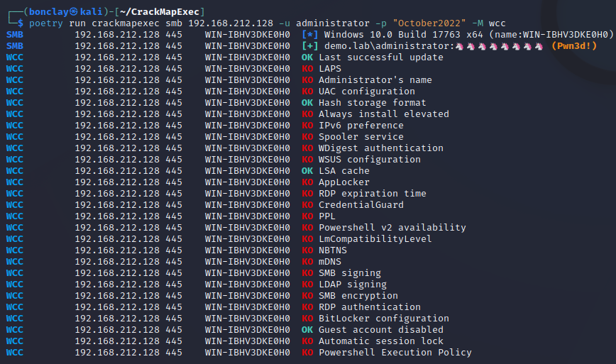Click the green OK beside 'Hash storage format'
616x364 pixels.
tap(307, 103)
